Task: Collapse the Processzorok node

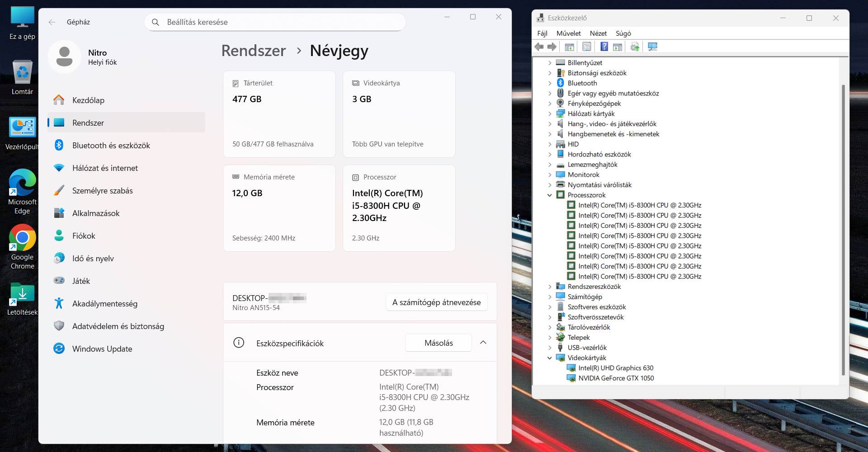Action: coord(550,195)
